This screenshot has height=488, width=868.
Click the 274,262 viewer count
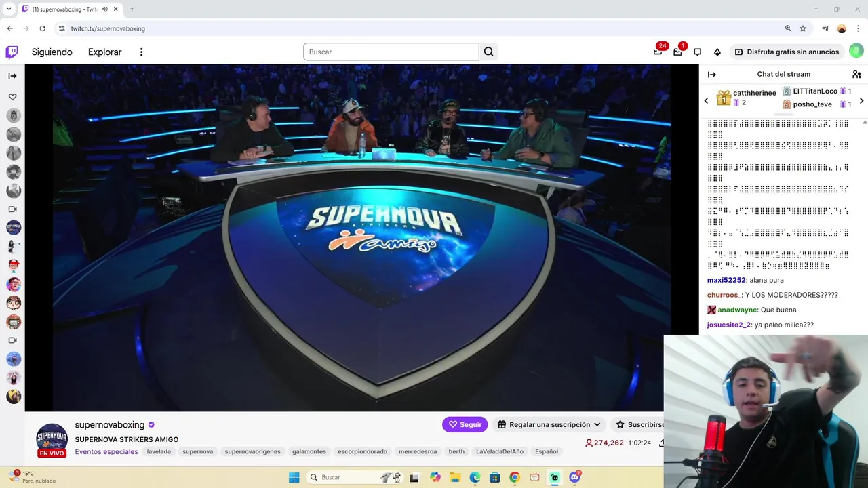coord(604,443)
